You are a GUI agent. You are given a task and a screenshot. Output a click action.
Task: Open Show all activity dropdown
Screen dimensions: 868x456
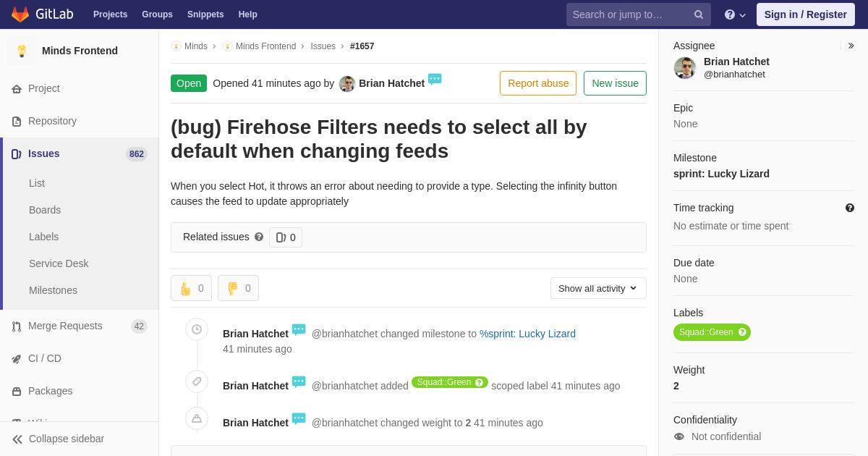point(598,288)
